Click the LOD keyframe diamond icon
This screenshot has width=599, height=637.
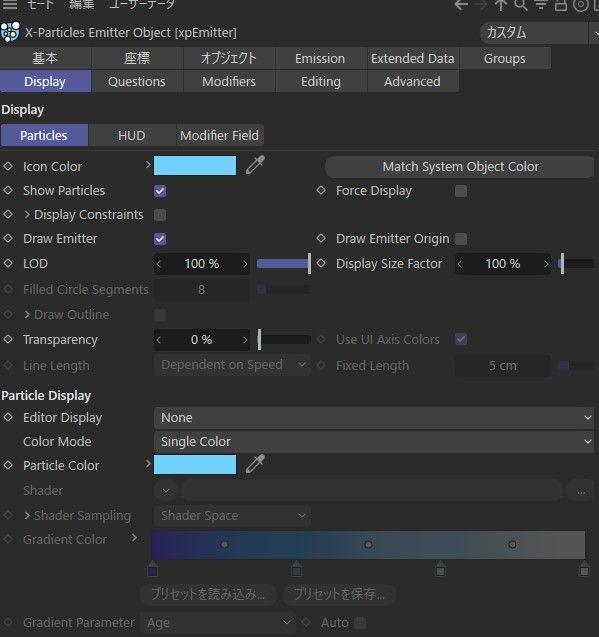click(8, 263)
